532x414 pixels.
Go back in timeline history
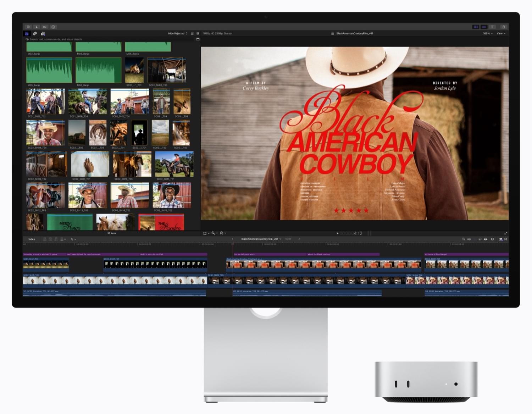click(233, 239)
